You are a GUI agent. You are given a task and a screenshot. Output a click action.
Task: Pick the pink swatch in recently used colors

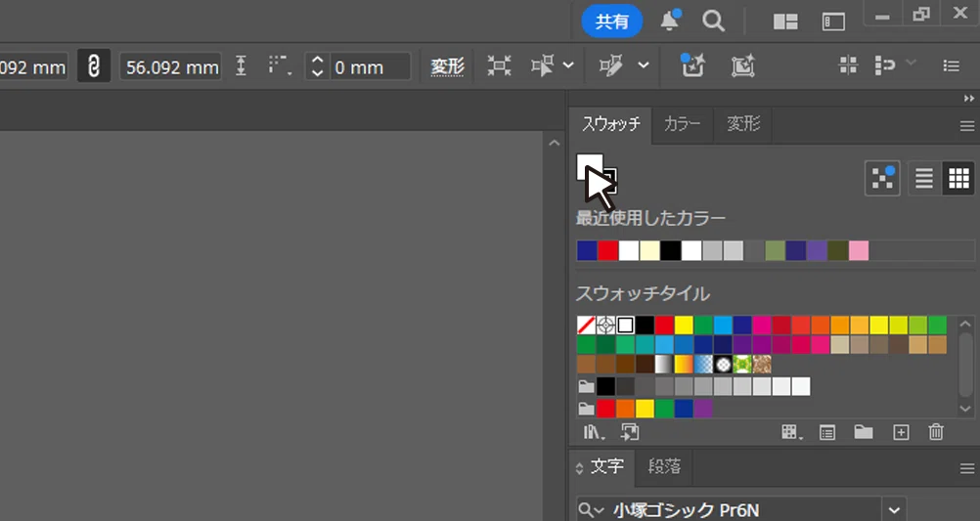click(x=859, y=250)
